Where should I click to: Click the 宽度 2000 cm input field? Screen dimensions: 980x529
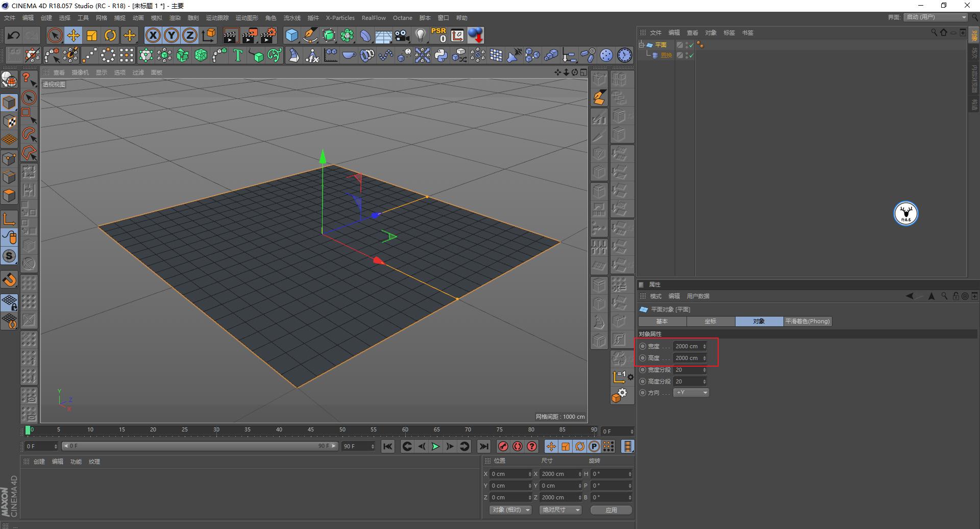[x=687, y=346]
